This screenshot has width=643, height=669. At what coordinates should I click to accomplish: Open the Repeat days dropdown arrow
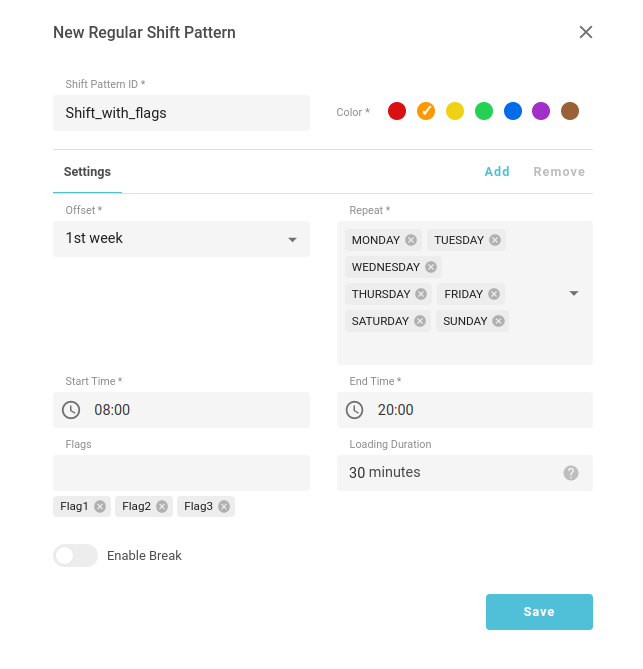[x=574, y=293]
